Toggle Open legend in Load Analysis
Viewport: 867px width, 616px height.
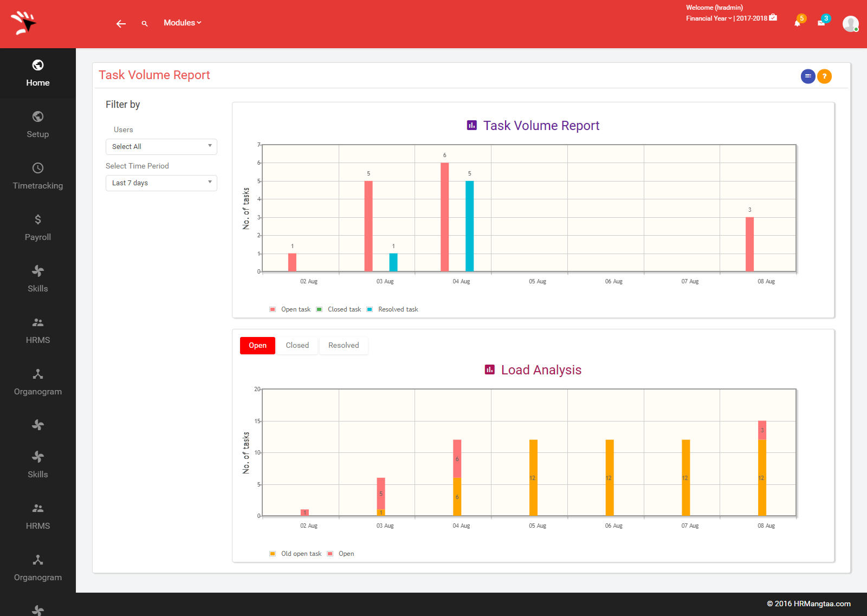coord(340,554)
